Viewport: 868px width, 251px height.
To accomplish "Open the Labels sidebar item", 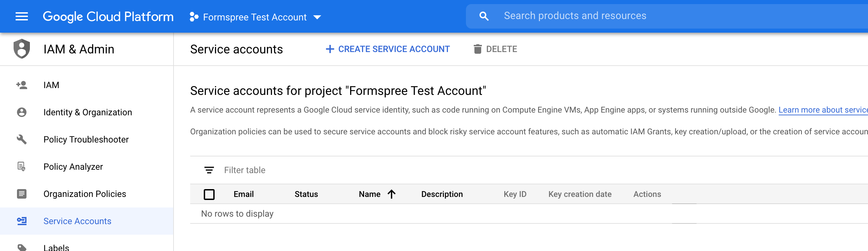I will [x=56, y=247].
